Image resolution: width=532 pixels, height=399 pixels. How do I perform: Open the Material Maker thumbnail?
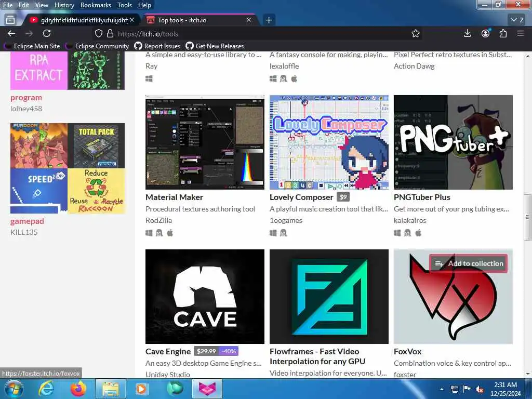205,142
